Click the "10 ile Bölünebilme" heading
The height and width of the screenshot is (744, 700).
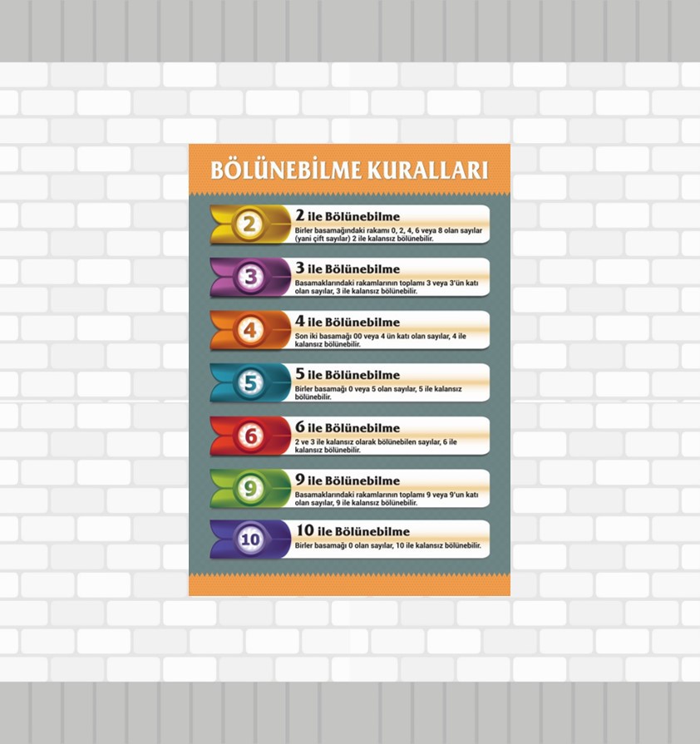(352, 531)
